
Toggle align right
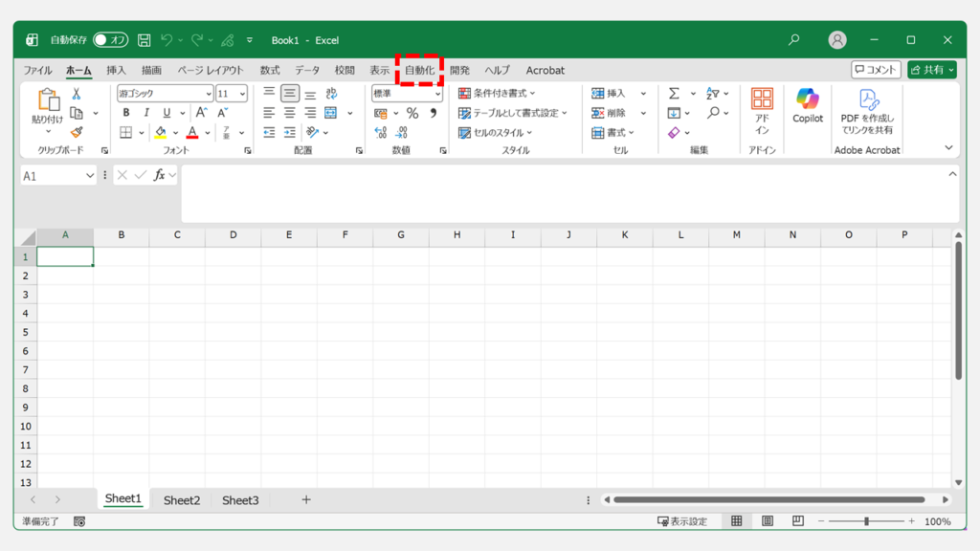pos(310,113)
